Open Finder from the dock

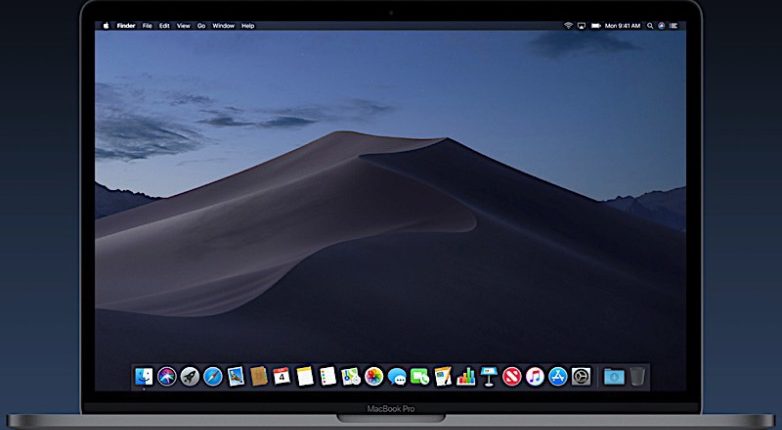coord(144,376)
